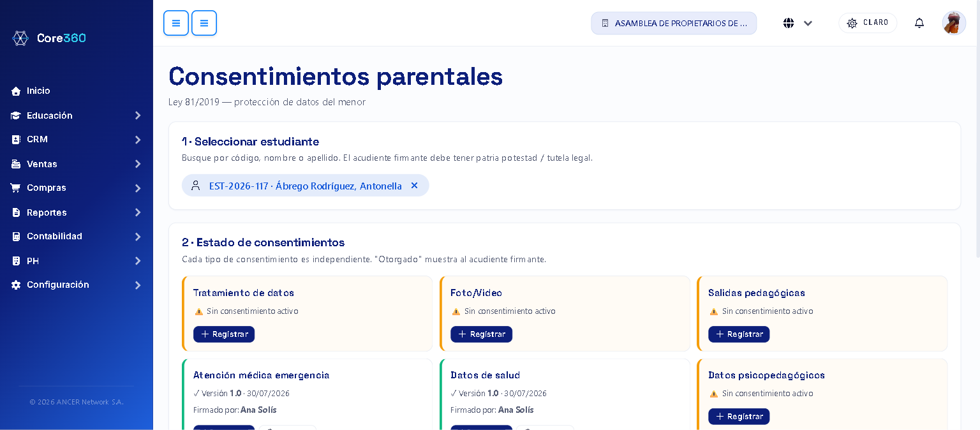Click signer name on Datos de salud card
Viewport: 980px width, 430px height.
516,410
